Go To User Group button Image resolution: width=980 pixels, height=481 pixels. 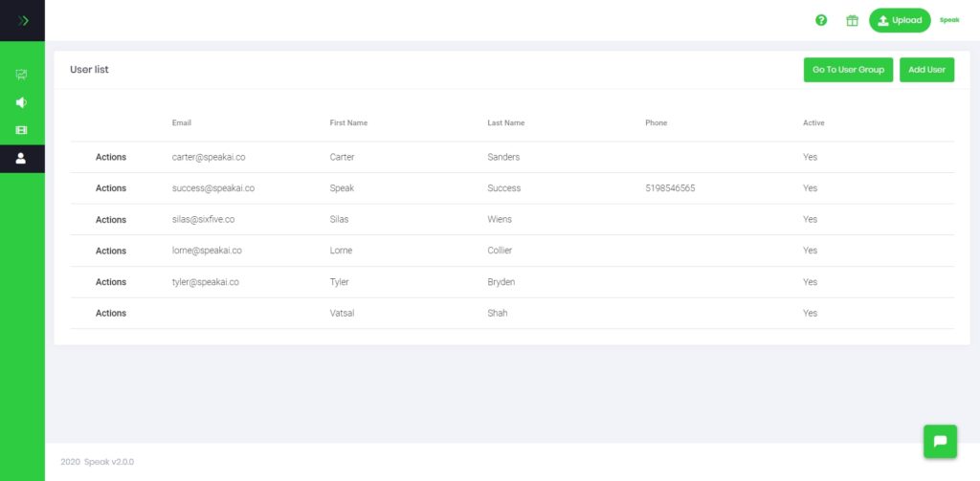848,70
